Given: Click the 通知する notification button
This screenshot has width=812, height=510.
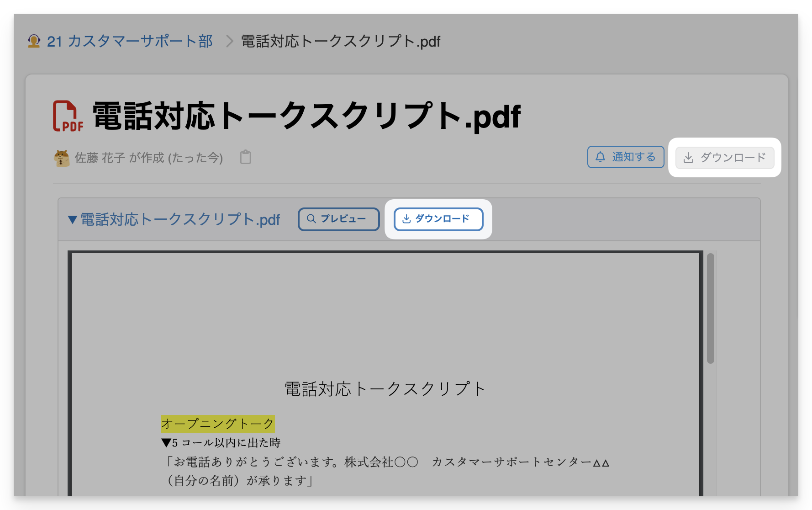Looking at the screenshot, I should click(x=626, y=157).
